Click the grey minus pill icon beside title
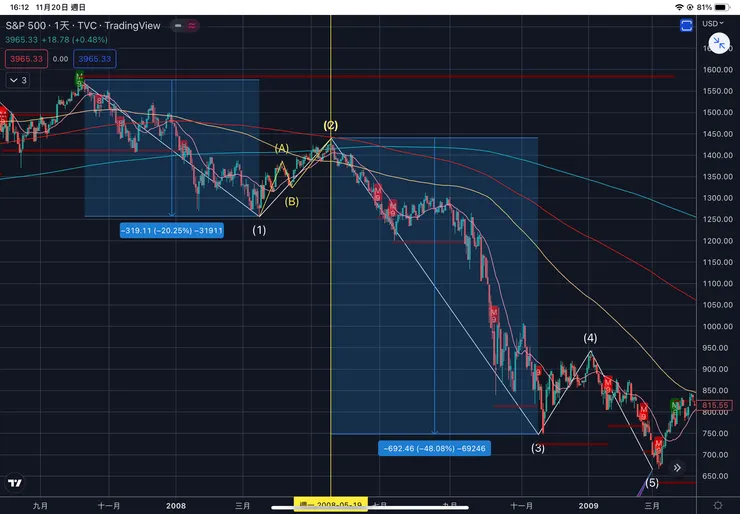The height and width of the screenshot is (514, 740). click(178, 25)
